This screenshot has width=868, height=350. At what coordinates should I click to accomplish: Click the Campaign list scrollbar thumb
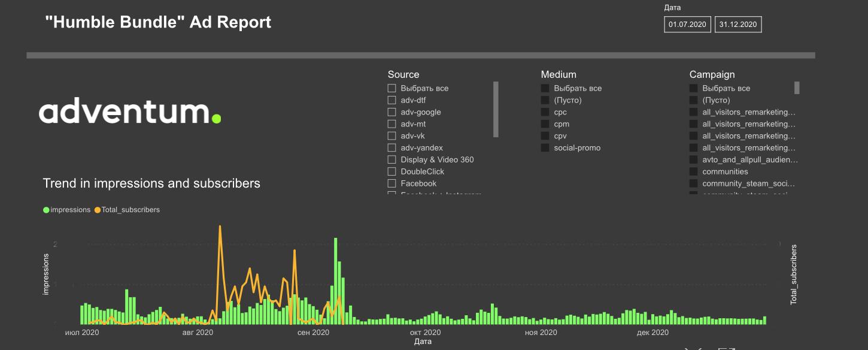(x=797, y=88)
